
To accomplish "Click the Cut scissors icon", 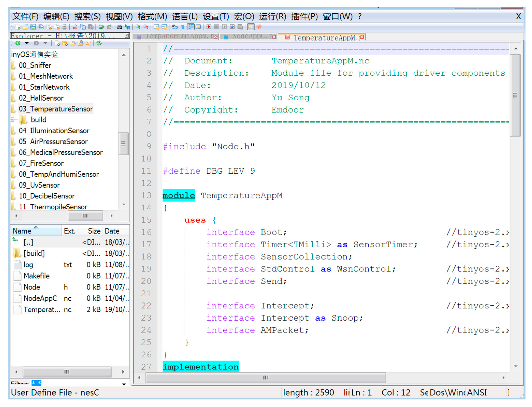I will tap(75, 27).
